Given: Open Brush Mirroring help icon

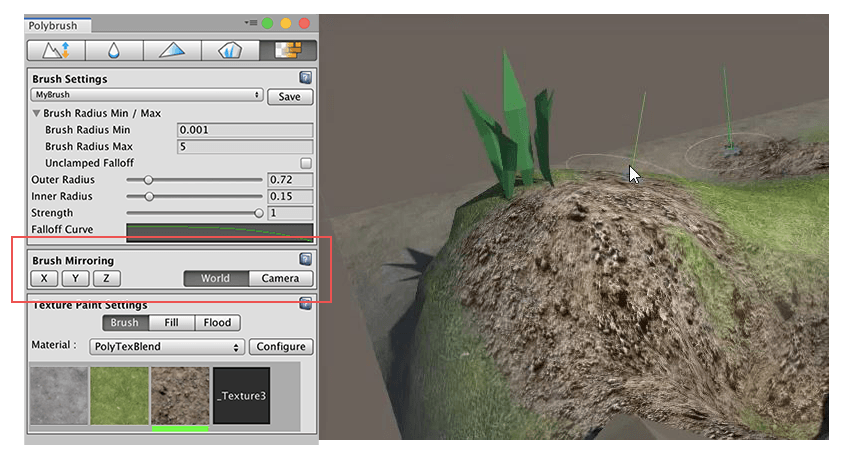Looking at the screenshot, I should click(x=306, y=260).
